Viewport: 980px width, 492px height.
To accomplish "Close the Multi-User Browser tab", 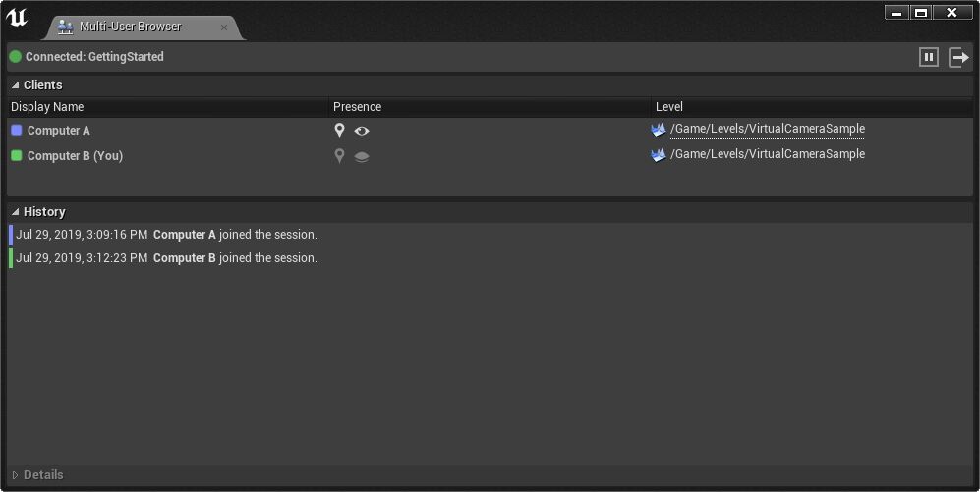I will [x=224, y=27].
